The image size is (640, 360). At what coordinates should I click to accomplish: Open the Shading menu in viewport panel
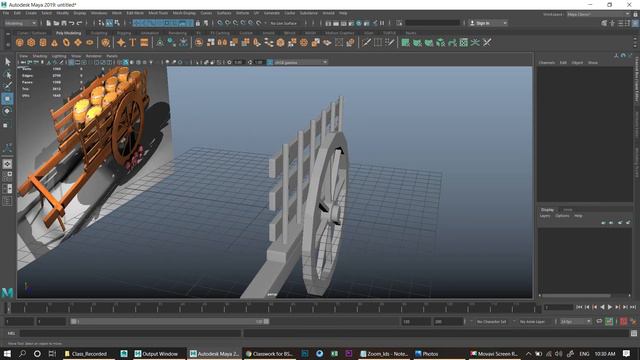point(40,56)
